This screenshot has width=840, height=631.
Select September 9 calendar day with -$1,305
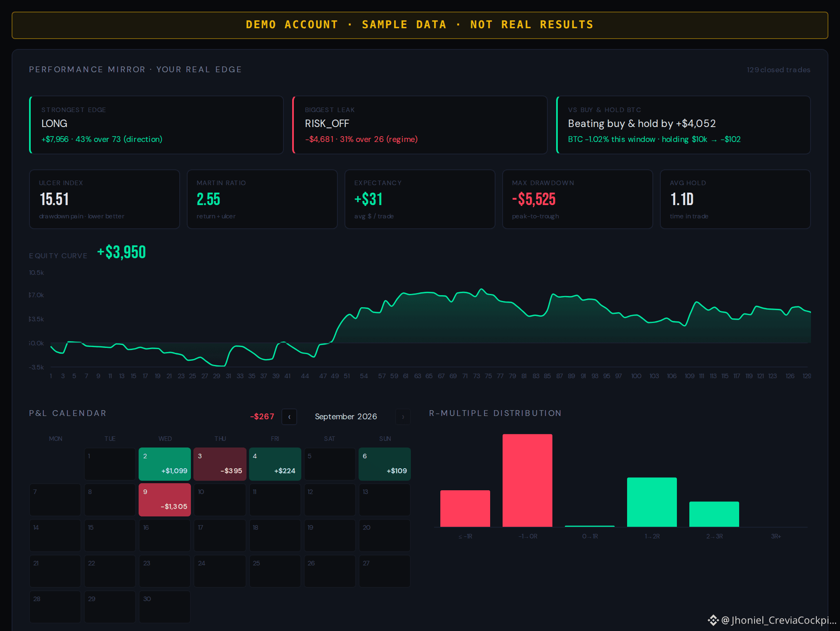click(x=165, y=500)
